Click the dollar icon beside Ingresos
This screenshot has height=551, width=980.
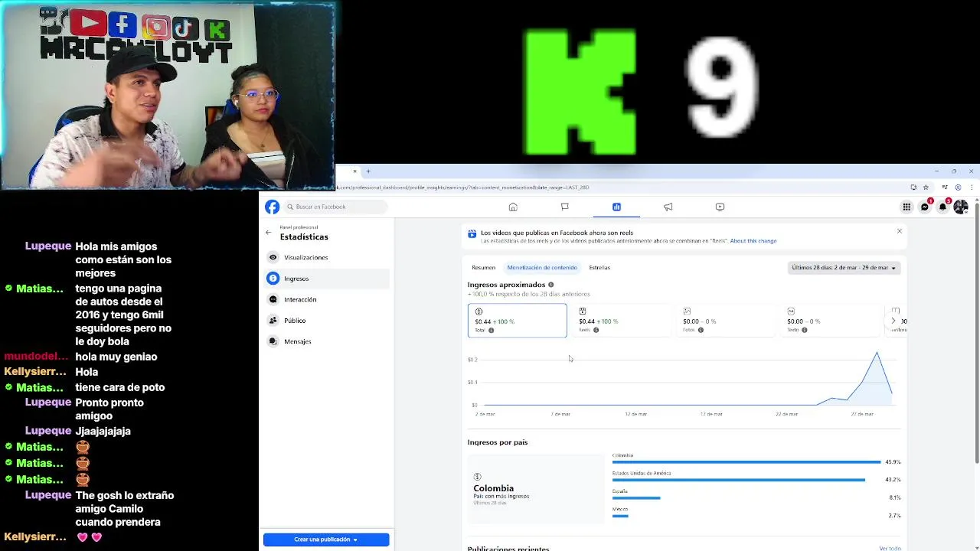point(273,279)
